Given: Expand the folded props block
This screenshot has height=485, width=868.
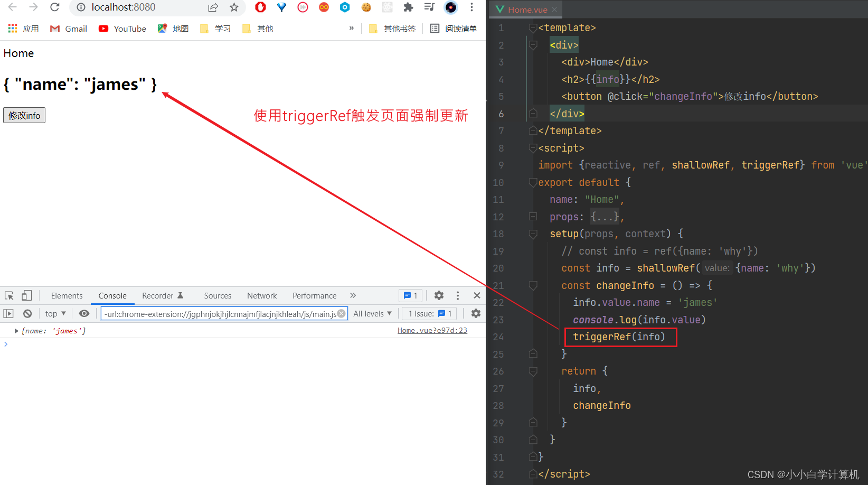Looking at the screenshot, I should point(533,217).
